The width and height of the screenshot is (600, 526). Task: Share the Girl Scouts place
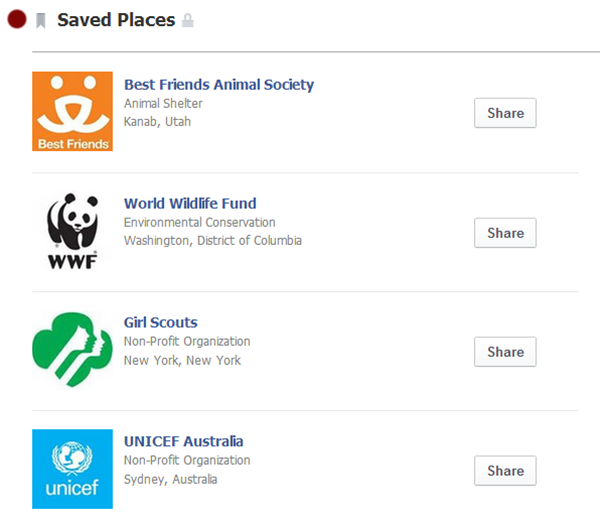pyautogui.click(x=505, y=352)
